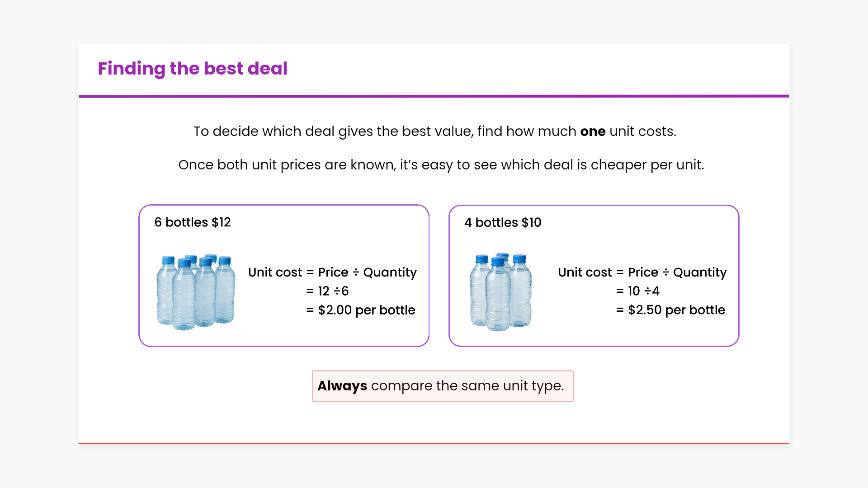868x488 pixels.
Task: Click the "= 12 ÷6" calculation line
Action: (327, 291)
